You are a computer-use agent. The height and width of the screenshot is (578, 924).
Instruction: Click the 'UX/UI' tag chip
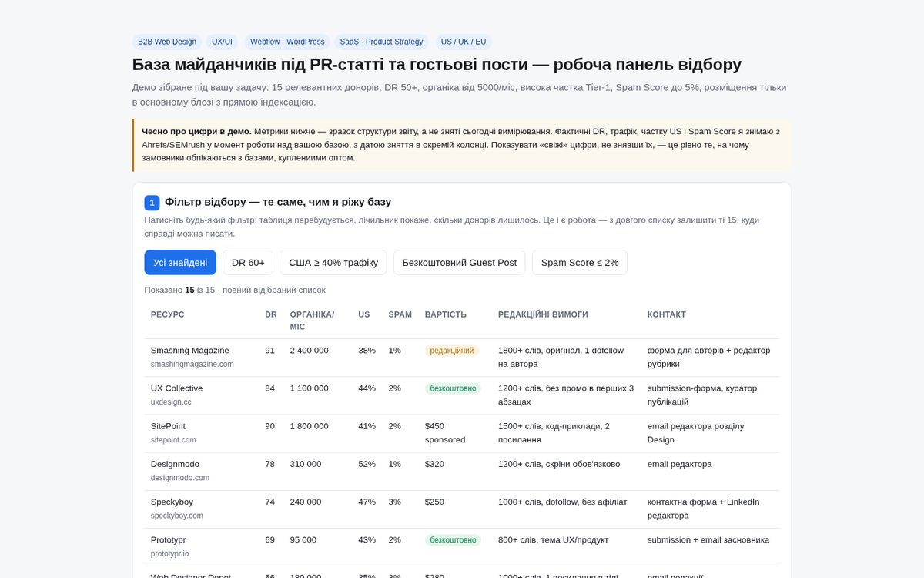tap(222, 42)
